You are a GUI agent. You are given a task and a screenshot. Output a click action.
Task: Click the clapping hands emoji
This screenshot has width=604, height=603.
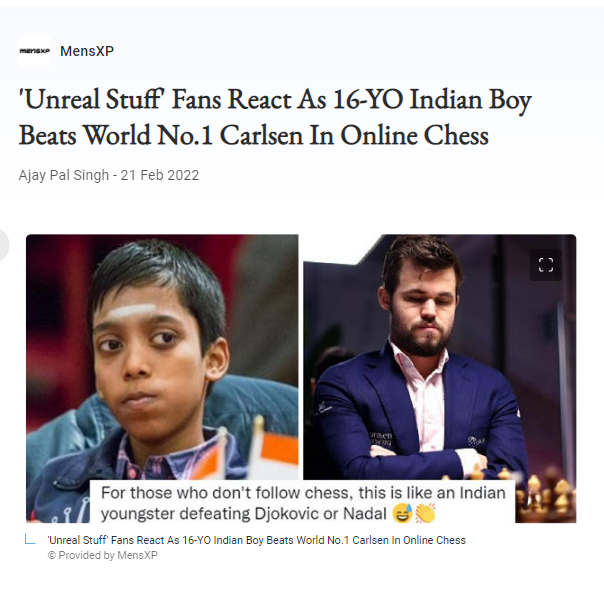[425, 513]
